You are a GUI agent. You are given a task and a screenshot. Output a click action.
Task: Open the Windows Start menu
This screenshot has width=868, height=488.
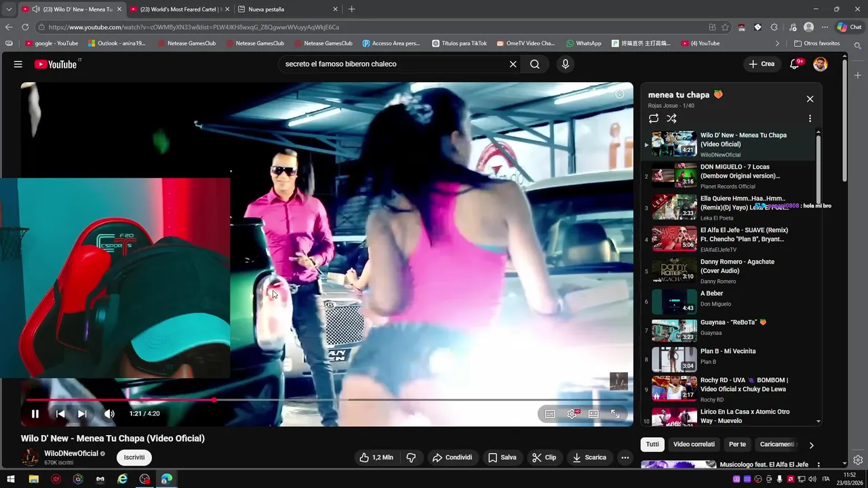(x=11, y=479)
